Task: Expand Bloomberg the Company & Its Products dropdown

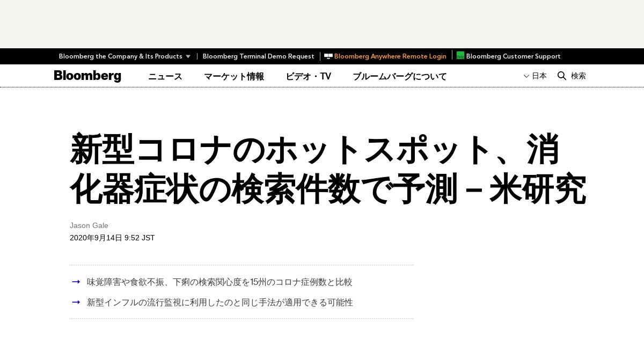Action: 125,56
